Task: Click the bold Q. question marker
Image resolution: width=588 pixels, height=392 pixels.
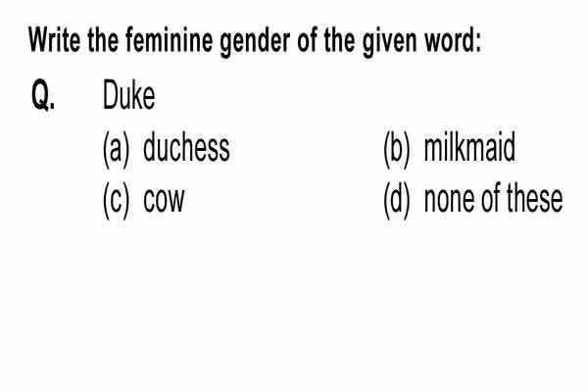Action: [43, 95]
